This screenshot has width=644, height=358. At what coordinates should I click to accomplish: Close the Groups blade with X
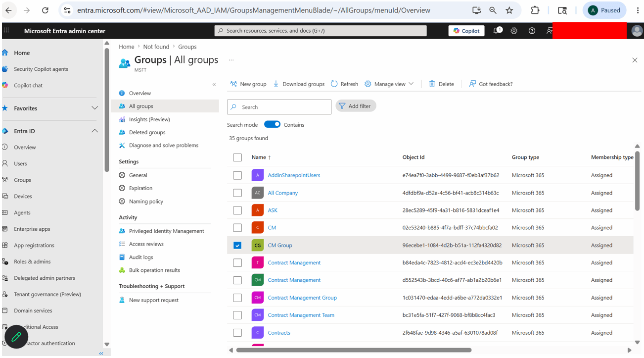(635, 60)
